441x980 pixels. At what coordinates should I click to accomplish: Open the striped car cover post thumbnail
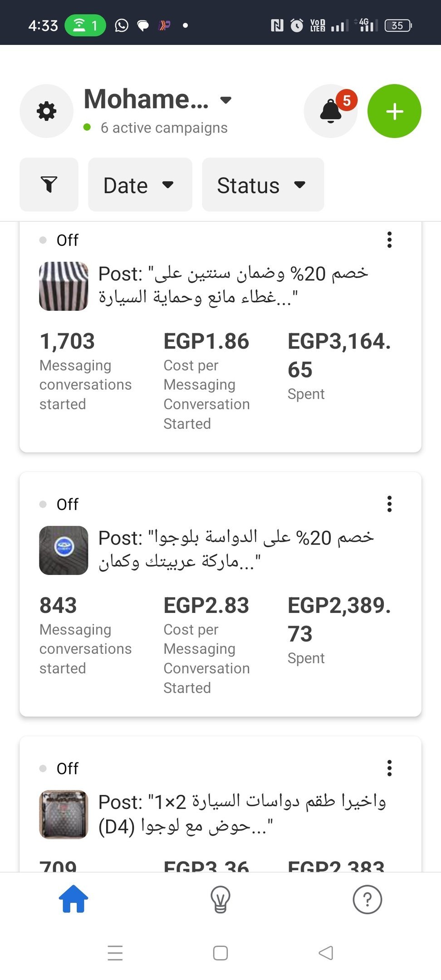coord(64,286)
